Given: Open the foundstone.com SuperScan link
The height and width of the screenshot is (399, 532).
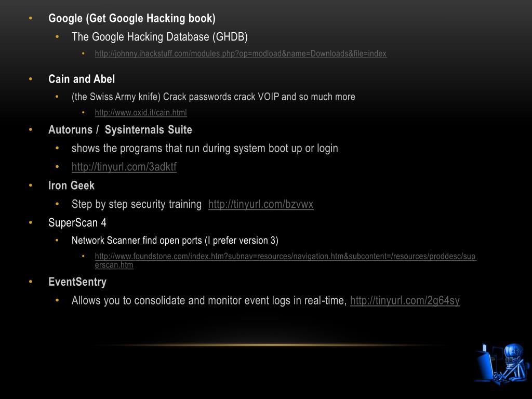Looking at the screenshot, I should coord(286,261).
